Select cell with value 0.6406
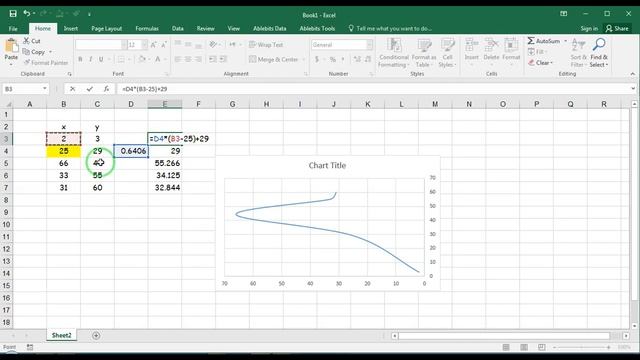The height and width of the screenshot is (360, 640). tap(131, 151)
